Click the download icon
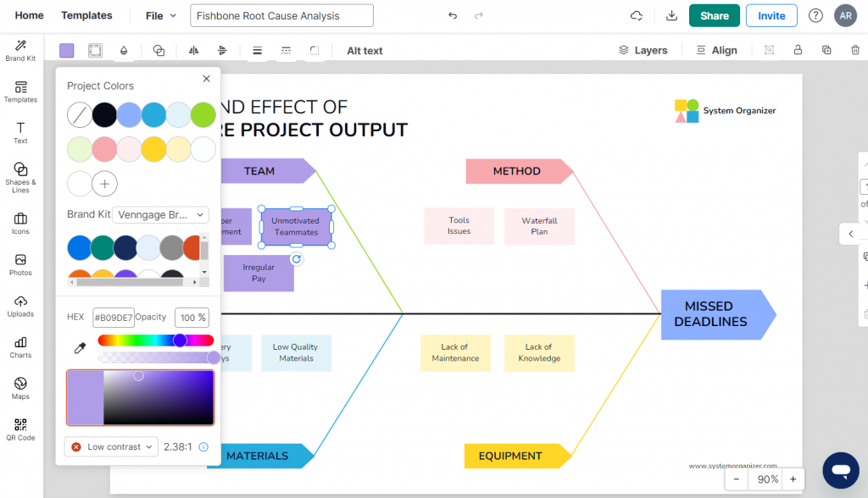The height and width of the screenshot is (498, 868). (x=671, y=15)
